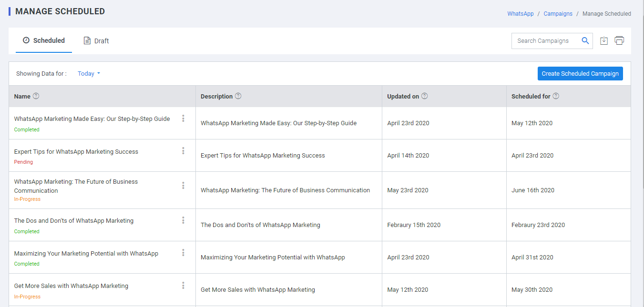Click help icon next to Scheduled for header
Image resolution: width=644 pixels, height=307 pixels.
coord(556,96)
